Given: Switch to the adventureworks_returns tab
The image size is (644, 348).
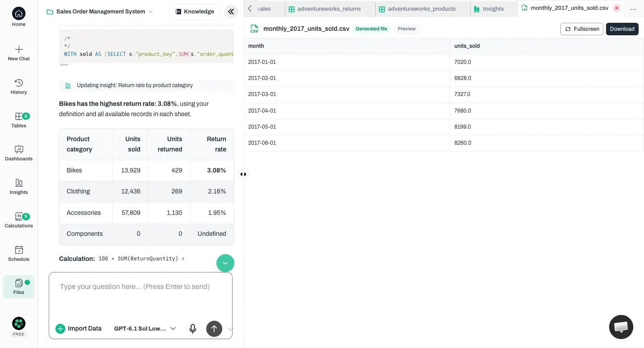Looking at the screenshot, I should click(x=330, y=9).
